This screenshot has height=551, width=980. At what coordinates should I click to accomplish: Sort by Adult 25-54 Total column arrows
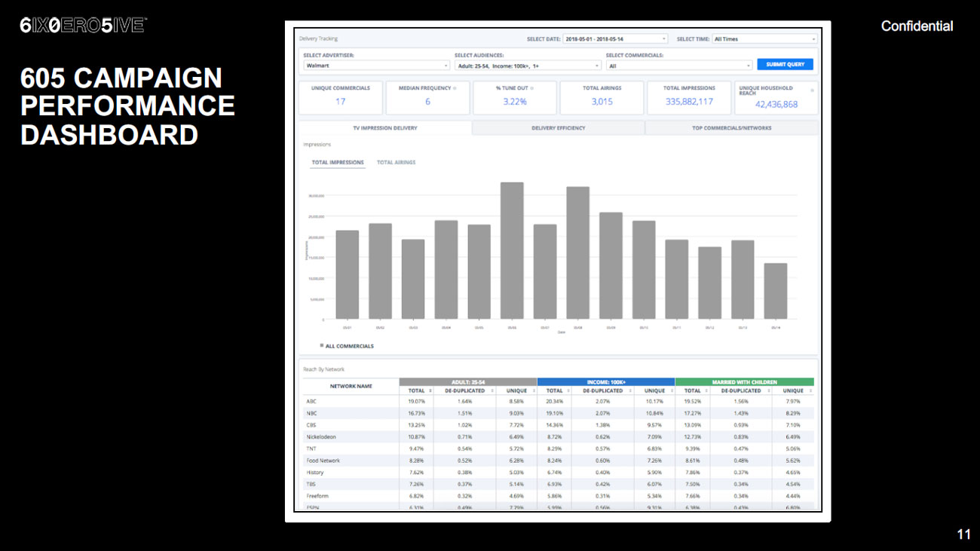(430, 391)
